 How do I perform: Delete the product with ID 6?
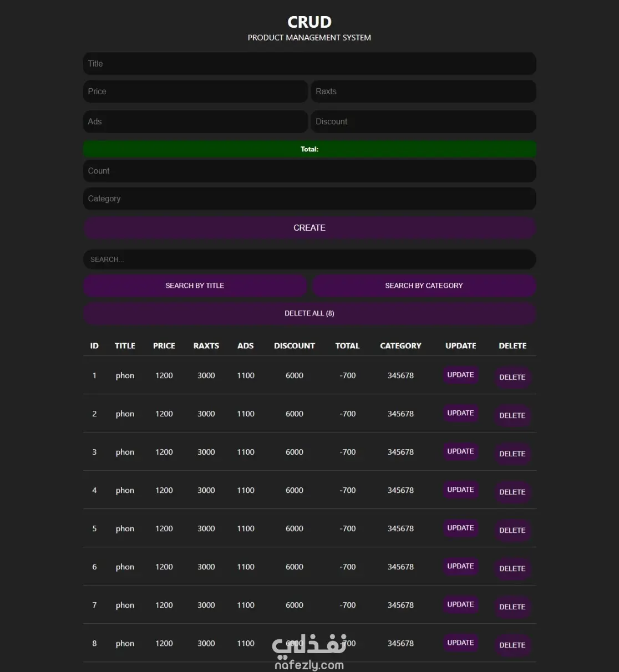click(513, 568)
